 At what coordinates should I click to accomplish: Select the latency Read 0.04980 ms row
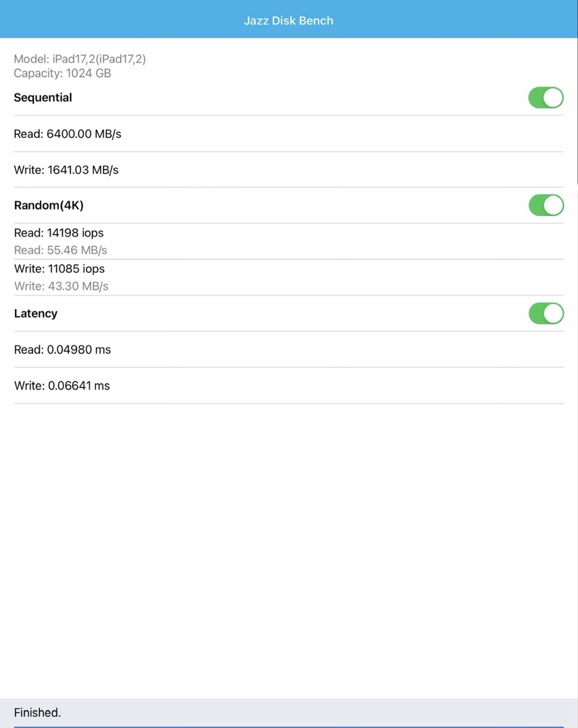point(63,350)
